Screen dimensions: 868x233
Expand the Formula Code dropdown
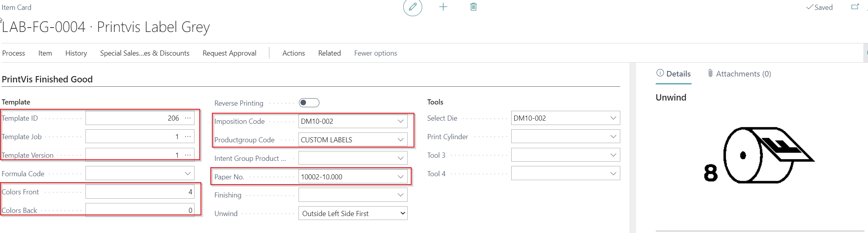(188, 173)
